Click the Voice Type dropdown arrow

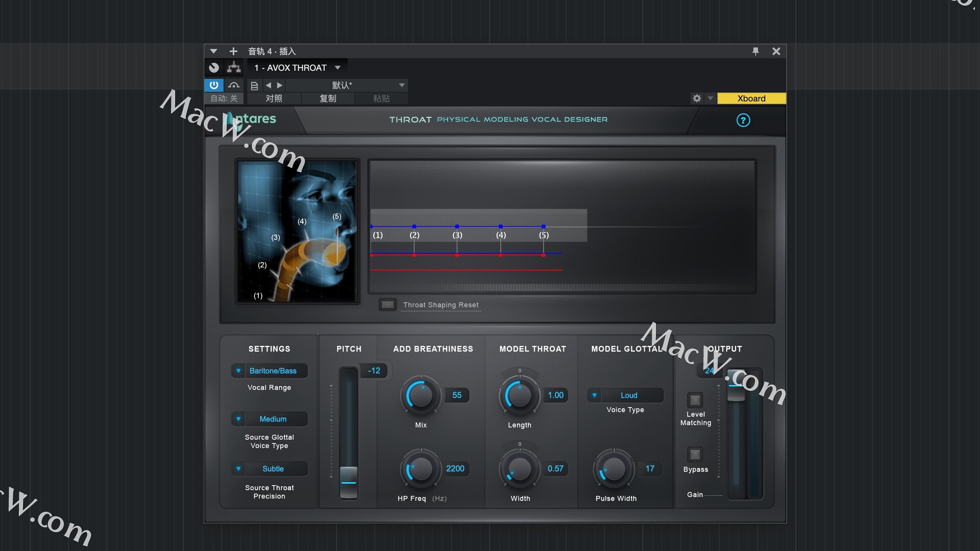point(595,395)
